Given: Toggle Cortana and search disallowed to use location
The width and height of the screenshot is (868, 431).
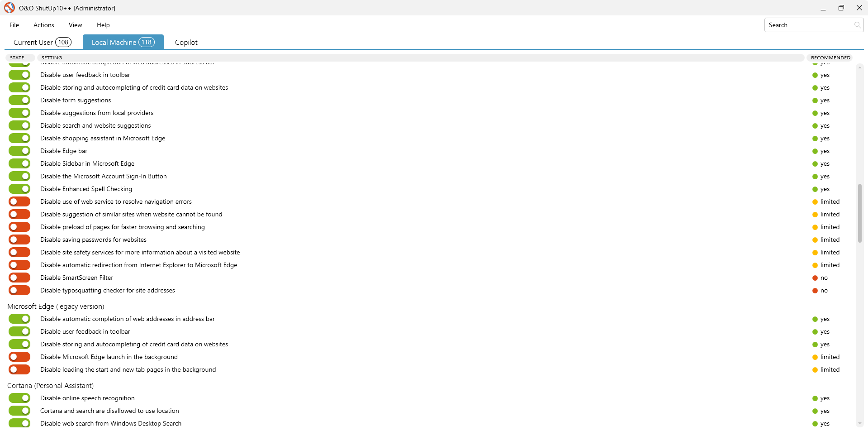Looking at the screenshot, I should tap(19, 411).
